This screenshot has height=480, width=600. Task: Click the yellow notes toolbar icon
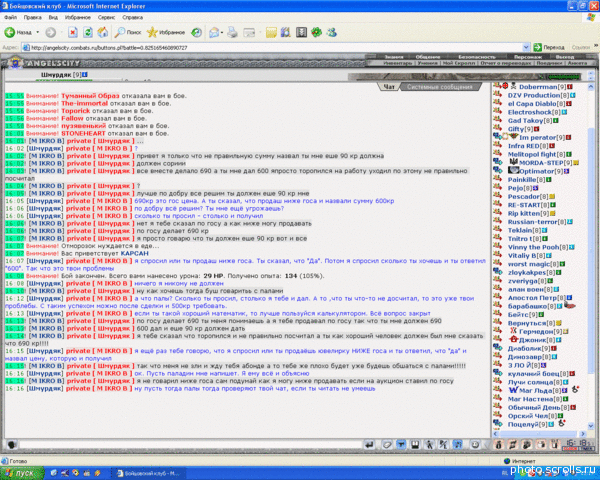[x=271, y=33]
